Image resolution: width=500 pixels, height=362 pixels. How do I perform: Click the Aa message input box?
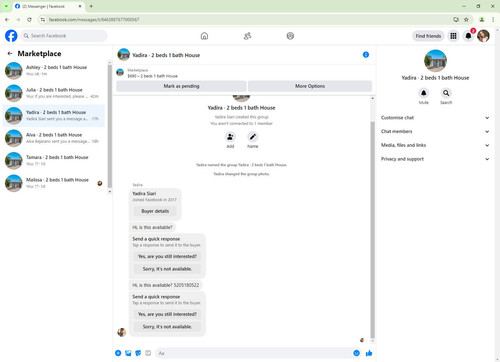(254, 353)
